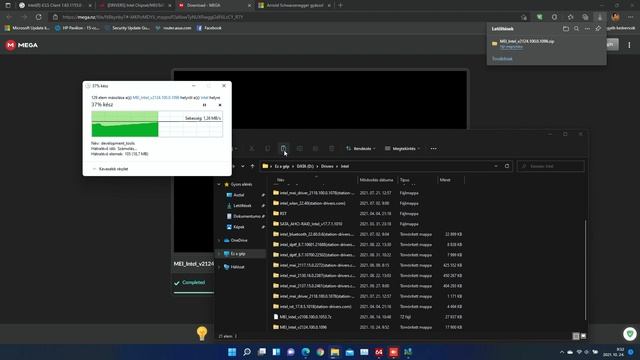
Task: Reload the MEGA page
Action: point(38,17)
